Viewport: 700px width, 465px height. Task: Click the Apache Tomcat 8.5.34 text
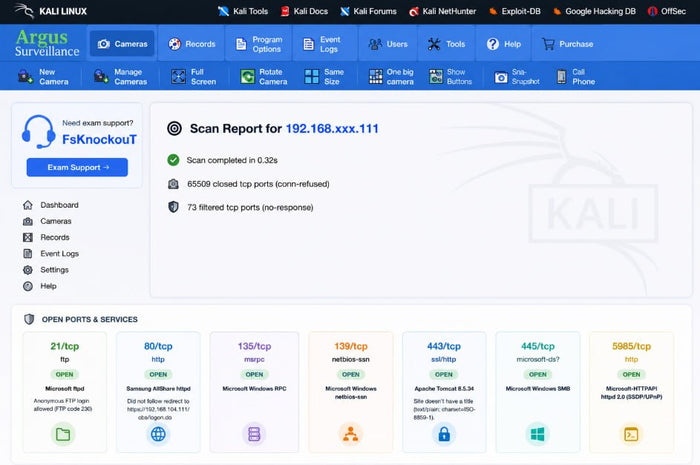444,389
